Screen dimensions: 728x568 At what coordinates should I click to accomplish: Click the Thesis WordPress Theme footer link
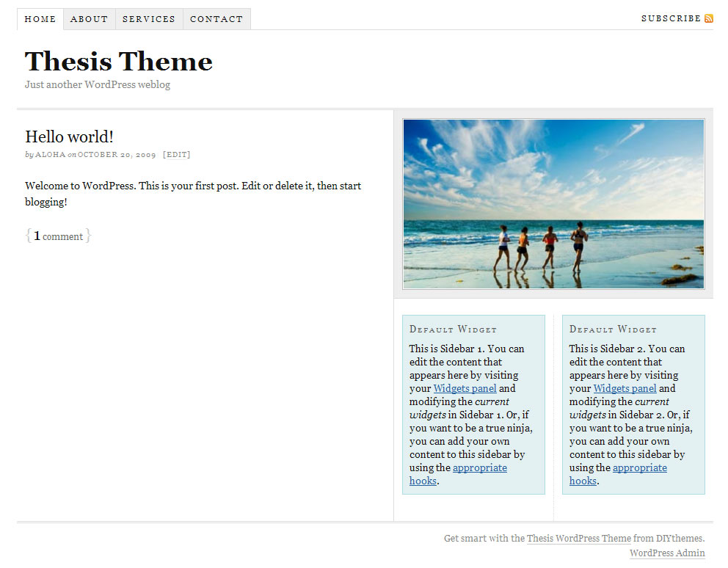coord(578,538)
